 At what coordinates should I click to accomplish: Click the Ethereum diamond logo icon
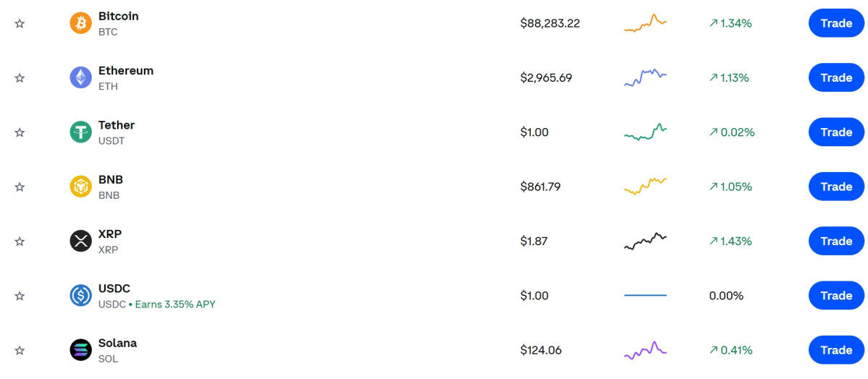[x=80, y=77]
